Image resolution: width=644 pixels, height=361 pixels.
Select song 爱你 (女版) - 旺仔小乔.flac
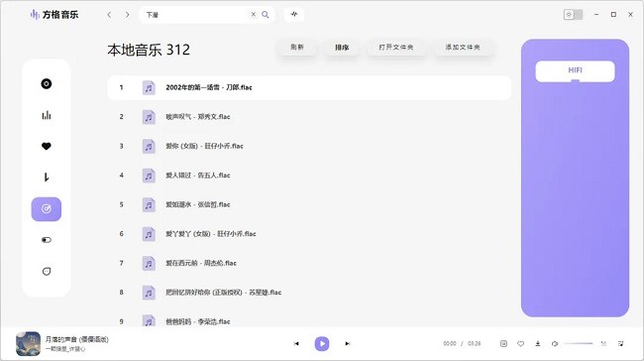[x=309, y=146]
